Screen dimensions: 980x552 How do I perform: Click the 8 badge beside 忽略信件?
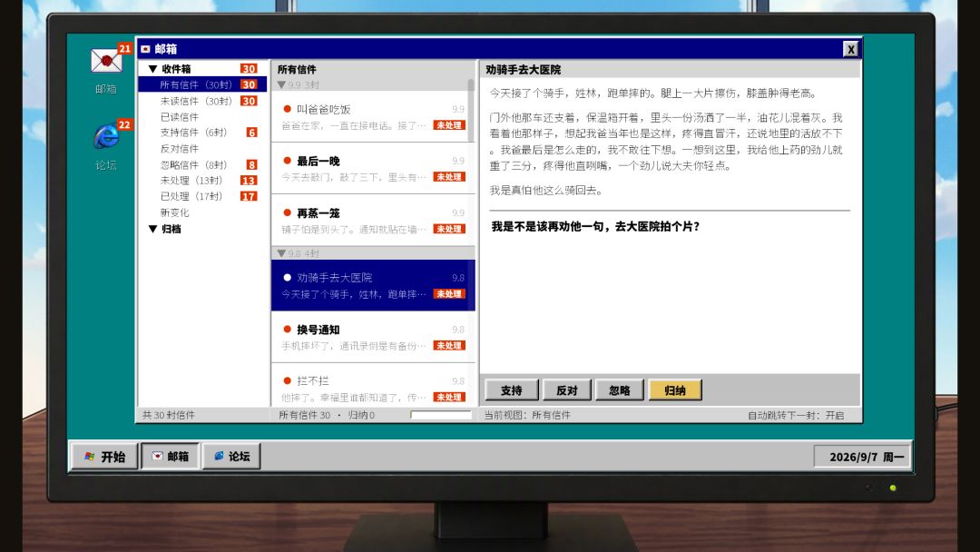pos(251,165)
